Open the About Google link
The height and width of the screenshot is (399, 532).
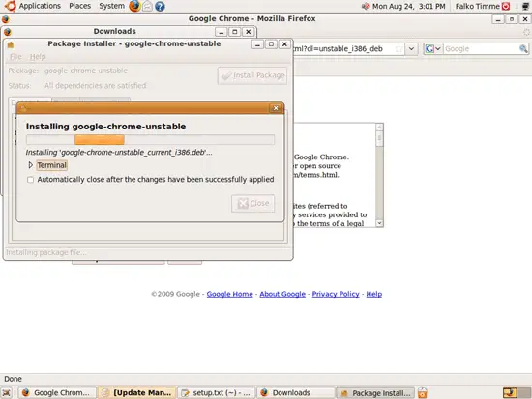[x=282, y=294]
